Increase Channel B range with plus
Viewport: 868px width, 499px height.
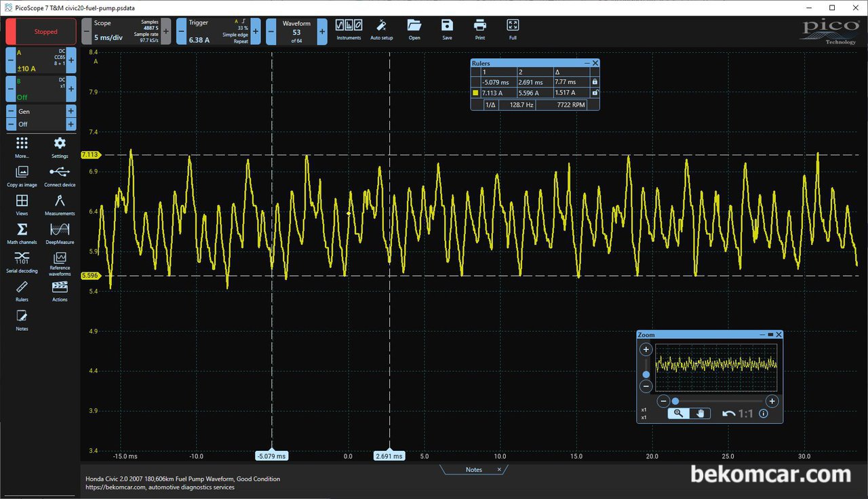pyautogui.click(x=71, y=89)
